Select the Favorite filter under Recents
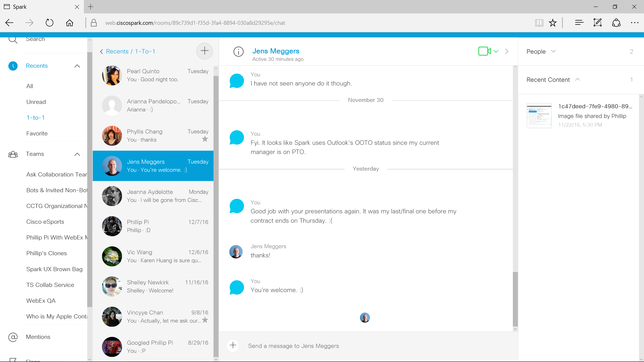 [37, 133]
